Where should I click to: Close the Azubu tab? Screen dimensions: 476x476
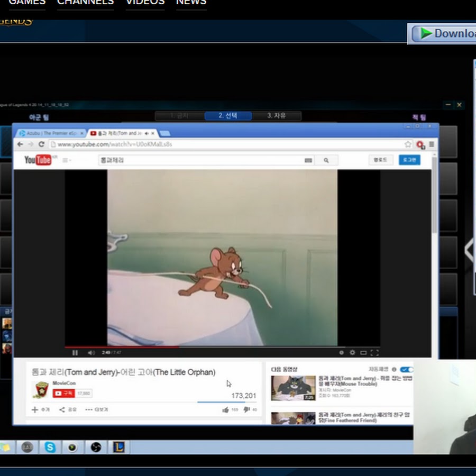[x=81, y=133]
